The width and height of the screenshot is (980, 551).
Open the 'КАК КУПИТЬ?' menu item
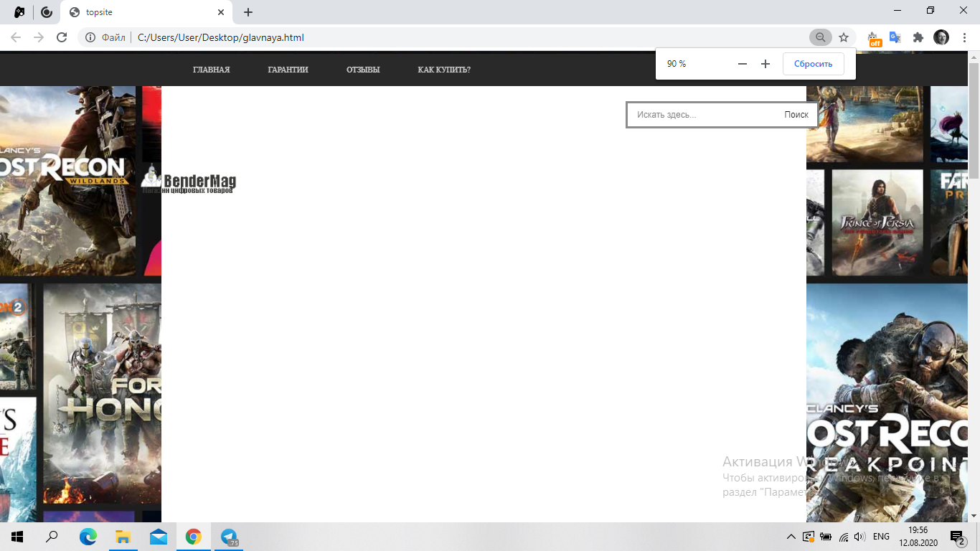pos(444,70)
